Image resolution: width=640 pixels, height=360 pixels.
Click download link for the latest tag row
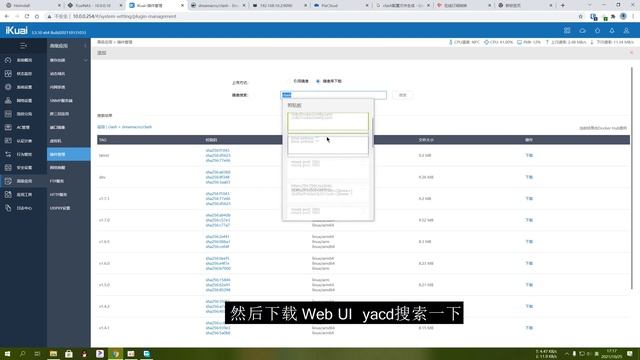[x=529, y=156]
